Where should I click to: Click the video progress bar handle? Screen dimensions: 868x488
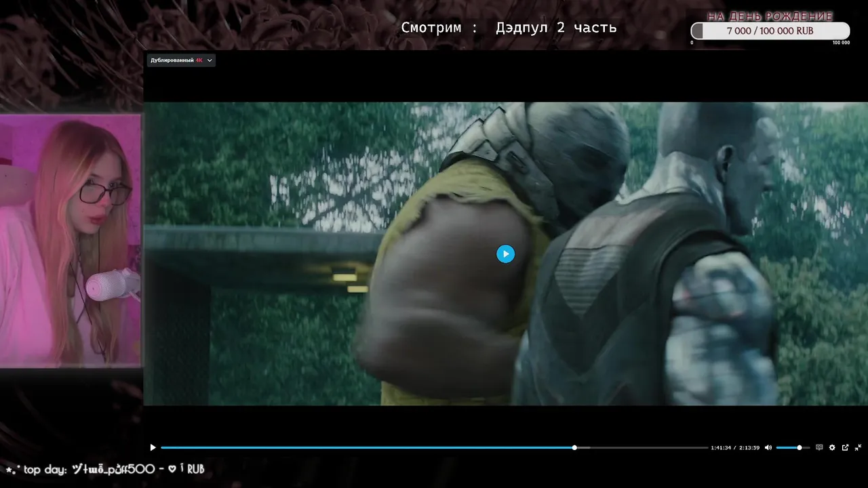[x=574, y=447]
